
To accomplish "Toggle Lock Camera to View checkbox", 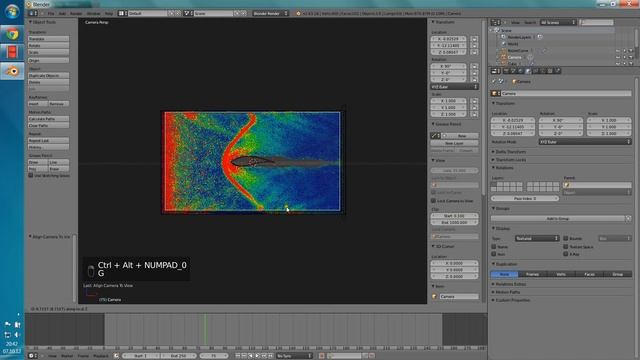I will pos(433,201).
